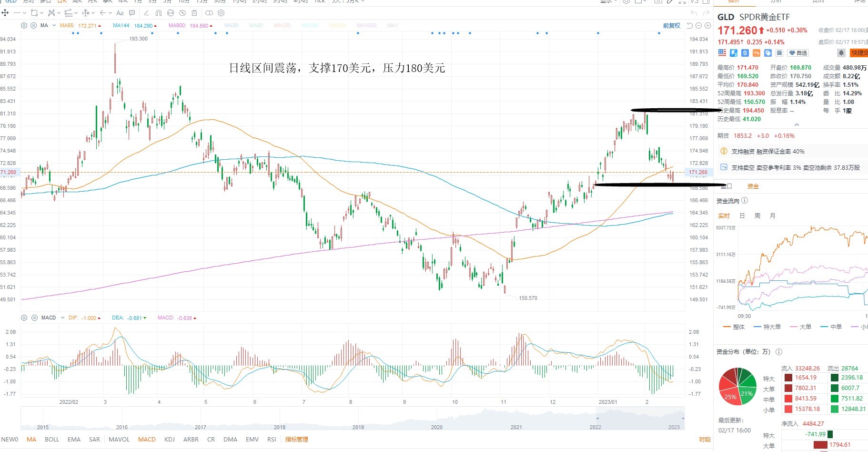
Task: Select the 周 capital flow tab
Action: click(x=757, y=216)
